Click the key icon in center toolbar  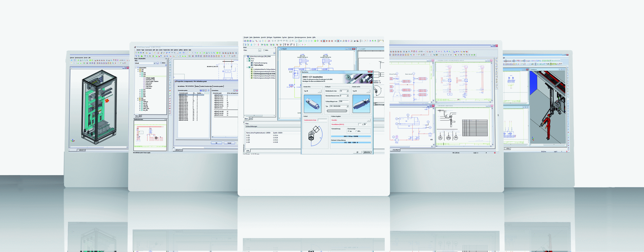pyautogui.click(x=257, y=41)
